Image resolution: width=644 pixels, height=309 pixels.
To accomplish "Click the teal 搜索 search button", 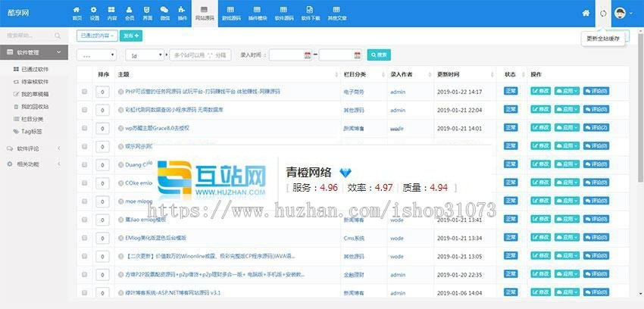I will click(379, 55).
